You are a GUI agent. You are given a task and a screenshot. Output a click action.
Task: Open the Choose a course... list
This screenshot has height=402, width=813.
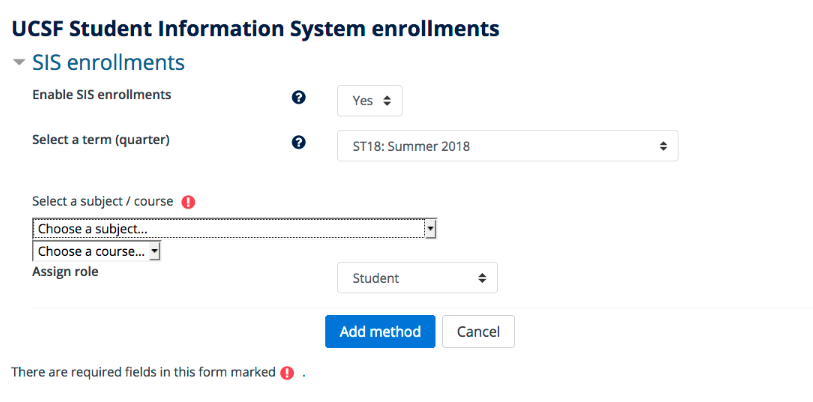click(x=96, y=252)
